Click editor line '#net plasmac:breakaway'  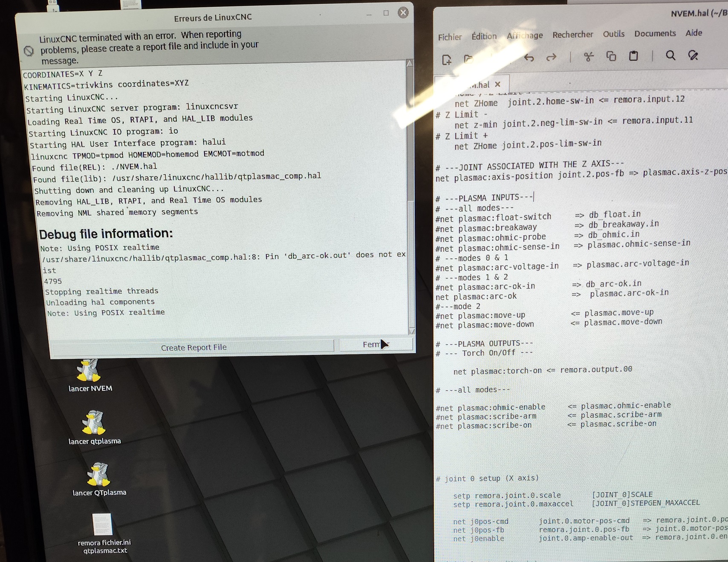pos(547,225)
